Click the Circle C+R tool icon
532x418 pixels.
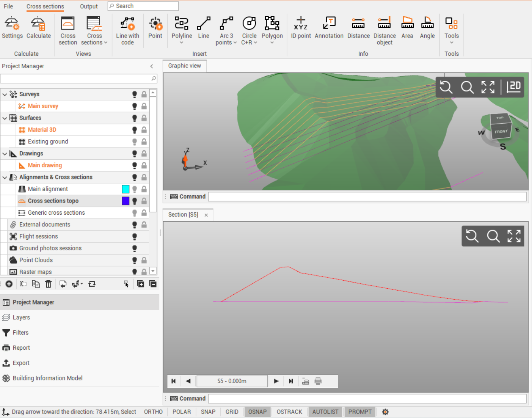(x=249, y=24)
